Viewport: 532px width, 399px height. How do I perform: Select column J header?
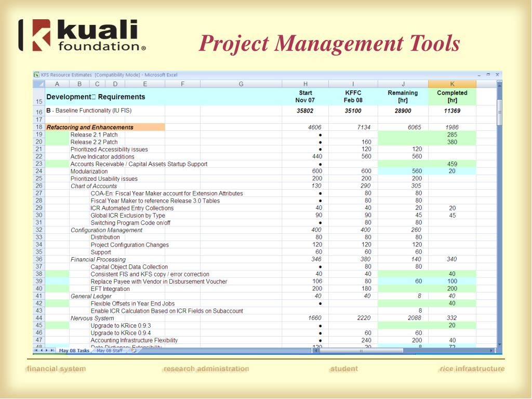tap(403, 84)
